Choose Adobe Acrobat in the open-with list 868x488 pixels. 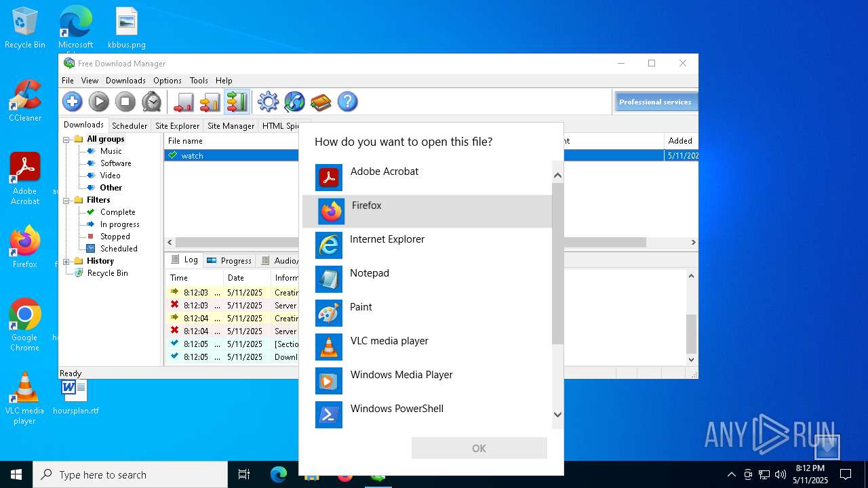[x=427, y=178]
